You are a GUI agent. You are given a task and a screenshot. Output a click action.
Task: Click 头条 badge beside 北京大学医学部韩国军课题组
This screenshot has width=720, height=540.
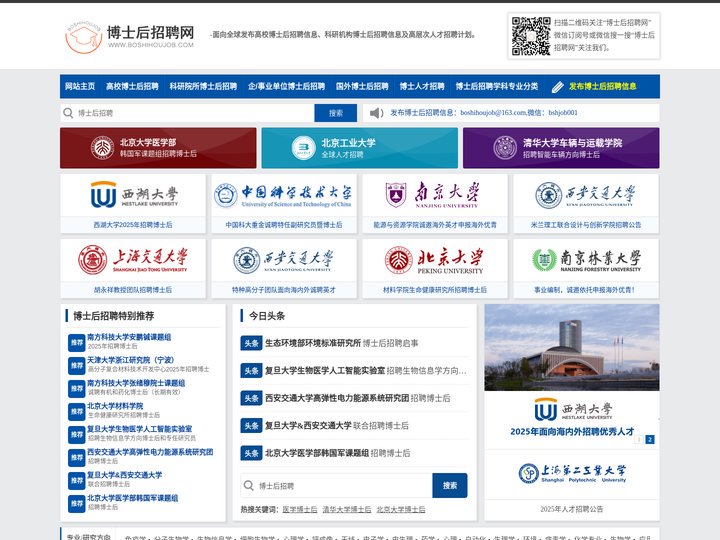tap(251, 453)
